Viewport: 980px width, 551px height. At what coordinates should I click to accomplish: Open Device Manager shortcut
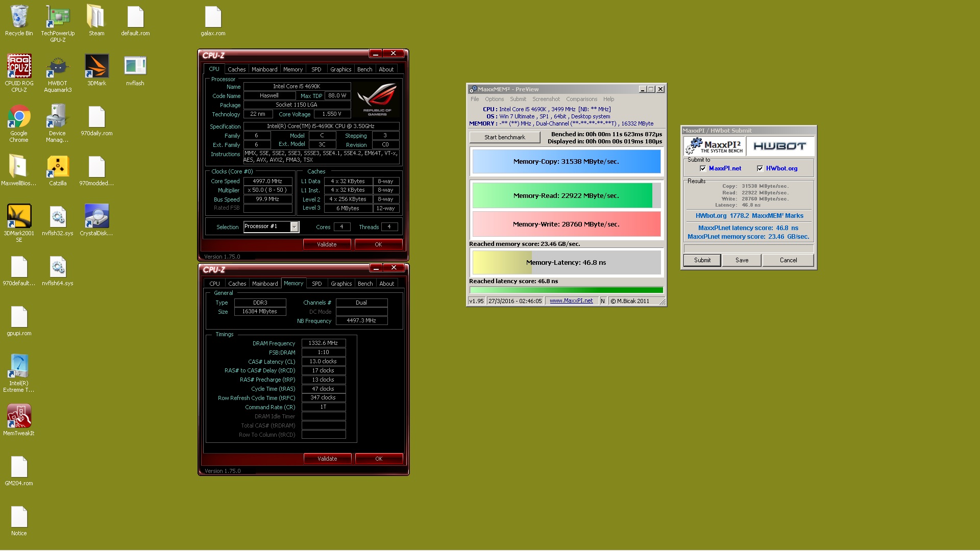[58, 123]
